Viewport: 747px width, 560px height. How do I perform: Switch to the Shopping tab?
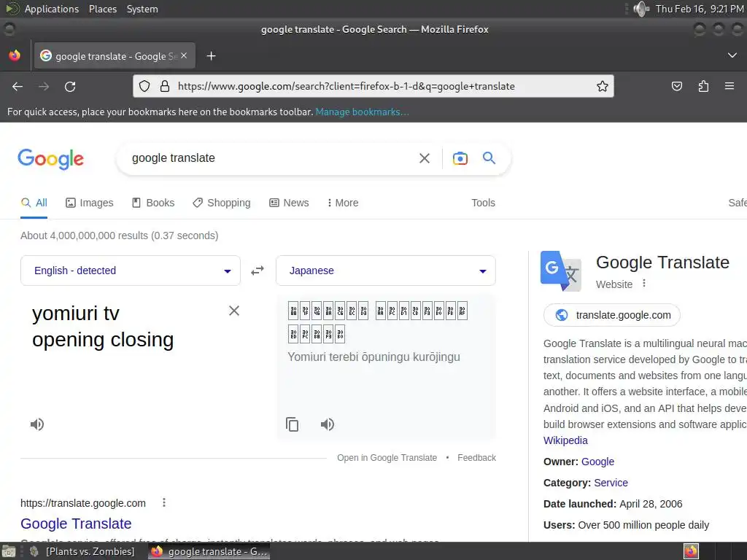click(x=222, y=203)
